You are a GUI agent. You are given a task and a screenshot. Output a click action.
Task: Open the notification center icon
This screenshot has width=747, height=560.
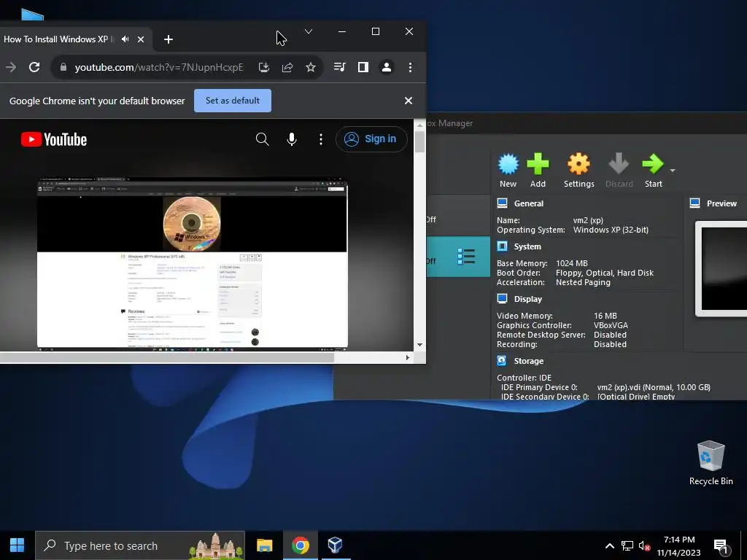point(721,547)
